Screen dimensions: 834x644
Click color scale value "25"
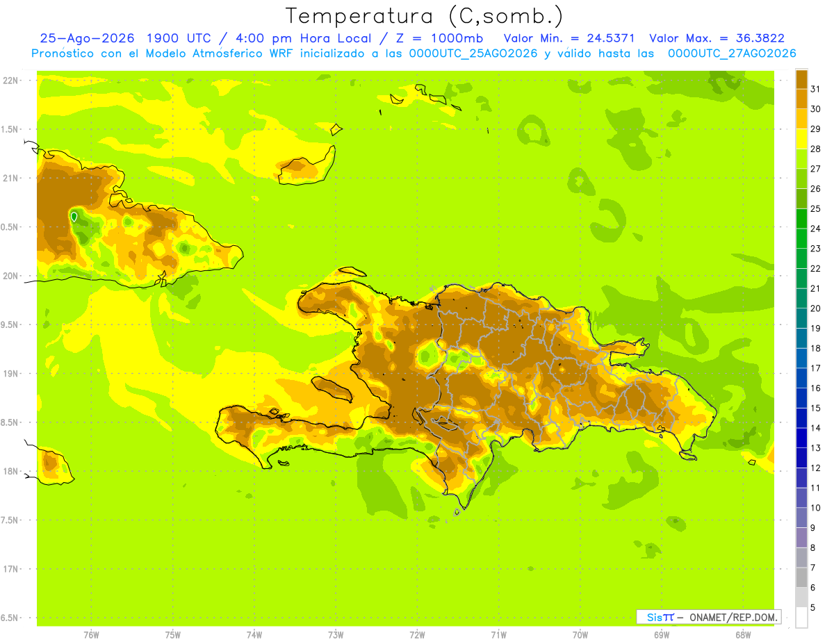816,208
